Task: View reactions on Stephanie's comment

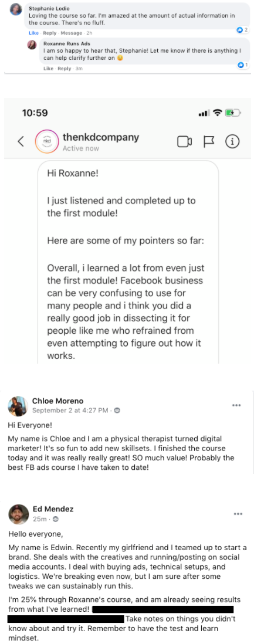Action: [242, 30]
